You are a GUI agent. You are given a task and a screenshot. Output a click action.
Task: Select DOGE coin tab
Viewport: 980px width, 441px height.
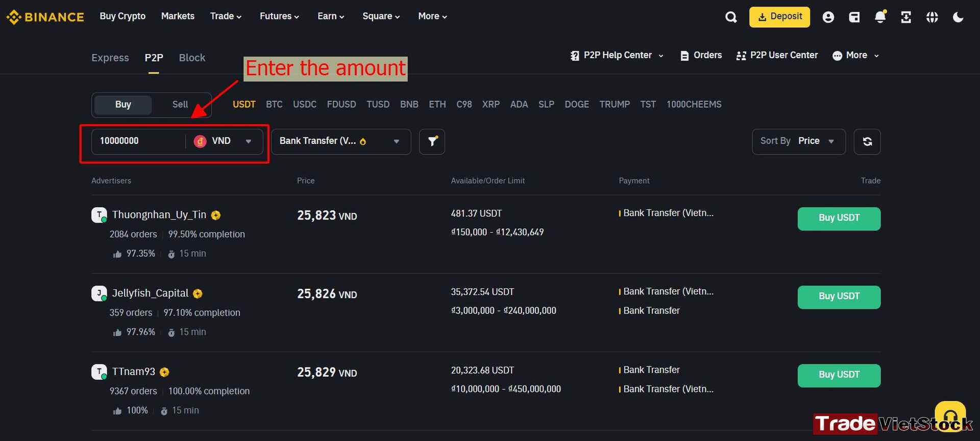pyautogui.click(x=577, y=105)
